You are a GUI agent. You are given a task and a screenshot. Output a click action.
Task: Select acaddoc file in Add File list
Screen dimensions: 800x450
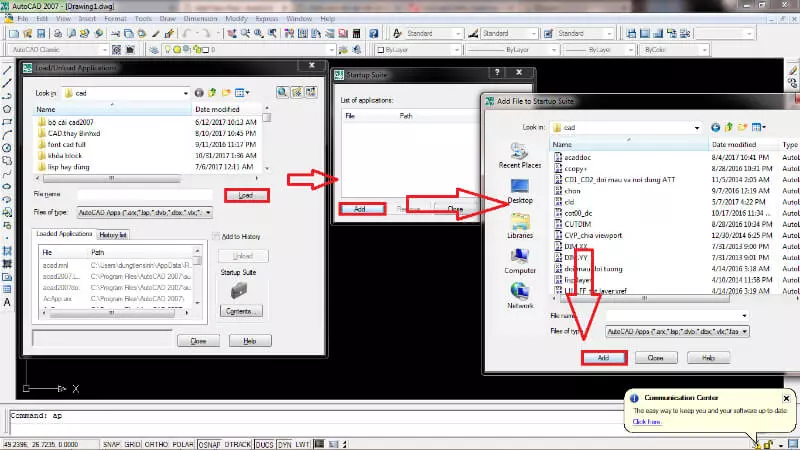(577, 157)
